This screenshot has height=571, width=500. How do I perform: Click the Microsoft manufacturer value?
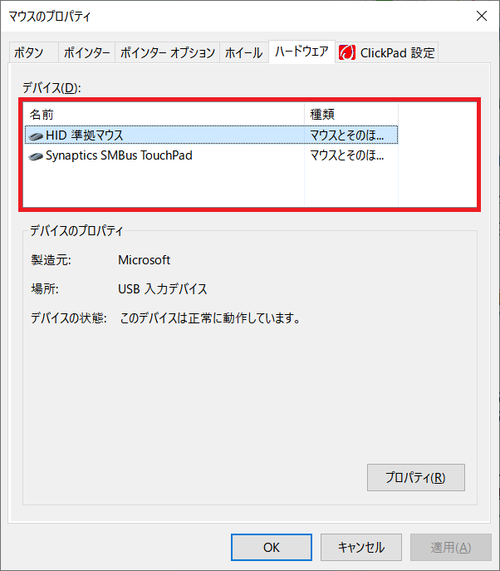[x=144, y=260]
